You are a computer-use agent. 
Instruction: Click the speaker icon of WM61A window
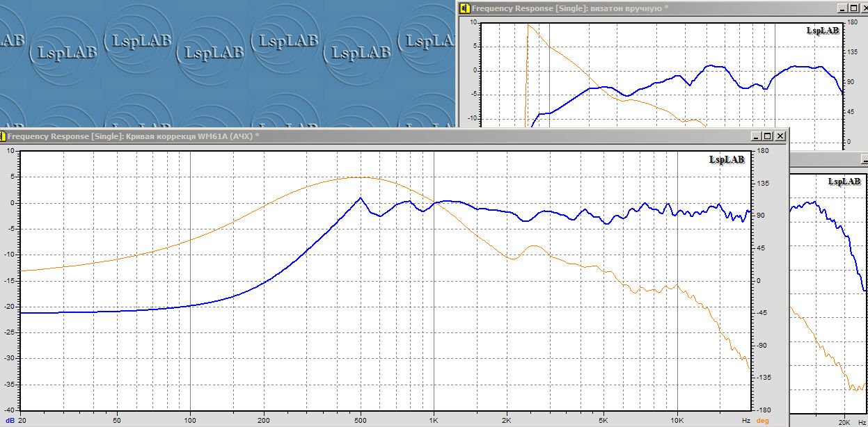[x=3, y=136]
